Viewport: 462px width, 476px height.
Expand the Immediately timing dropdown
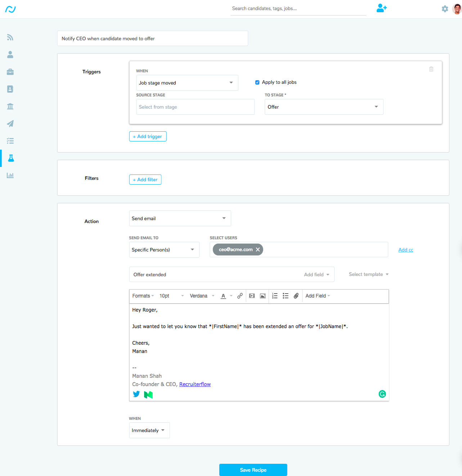click(x=149, y=430)
